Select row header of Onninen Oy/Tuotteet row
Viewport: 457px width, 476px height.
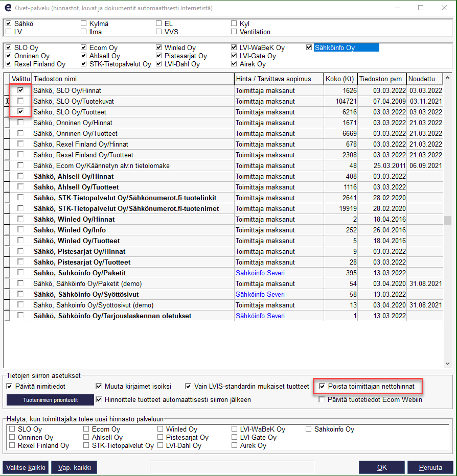7,134
